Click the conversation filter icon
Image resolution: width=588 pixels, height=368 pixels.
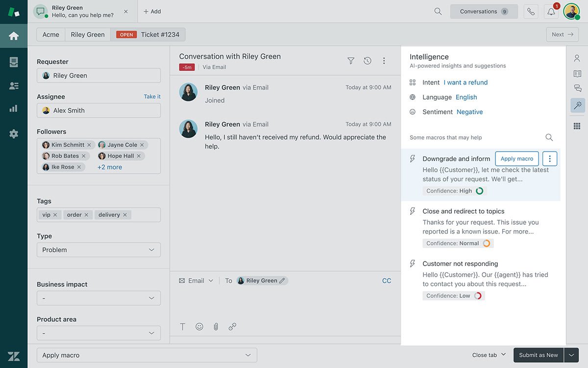(351, 61)
